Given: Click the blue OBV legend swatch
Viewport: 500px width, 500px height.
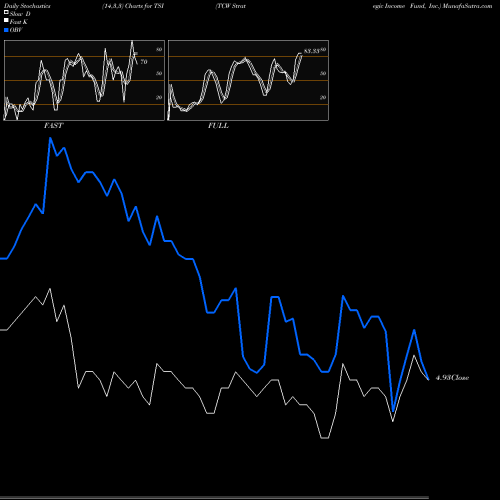Looking at the screenshot, I should [6, 30].
